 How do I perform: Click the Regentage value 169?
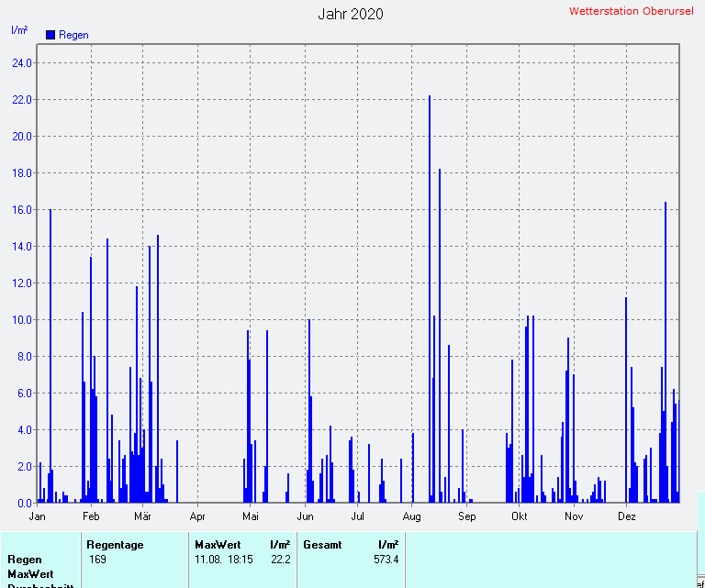pyautogui.click(x=97, y=560)
